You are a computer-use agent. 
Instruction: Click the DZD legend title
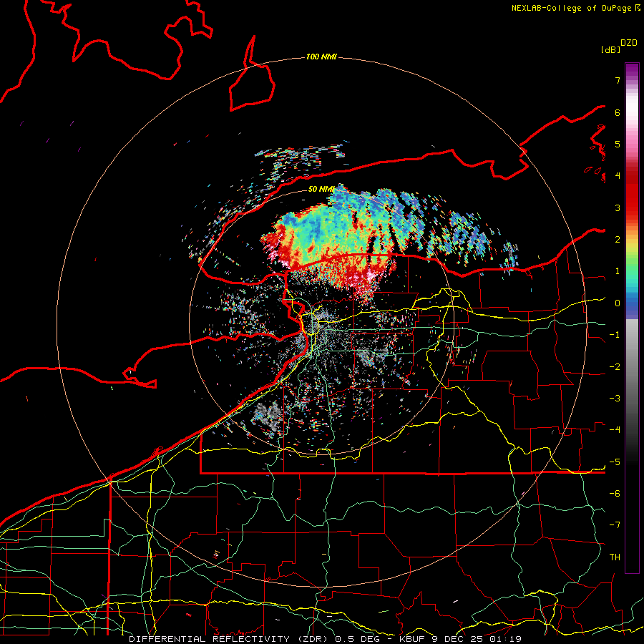point(629,43)
